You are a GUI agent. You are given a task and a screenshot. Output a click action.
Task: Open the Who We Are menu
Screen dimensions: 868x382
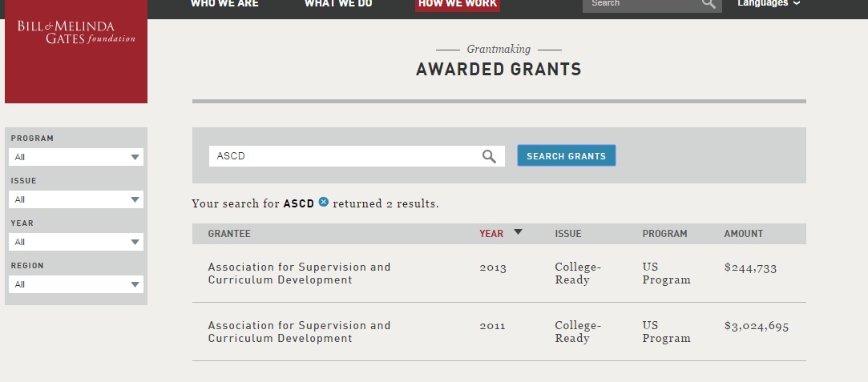(x=224, y=4)
